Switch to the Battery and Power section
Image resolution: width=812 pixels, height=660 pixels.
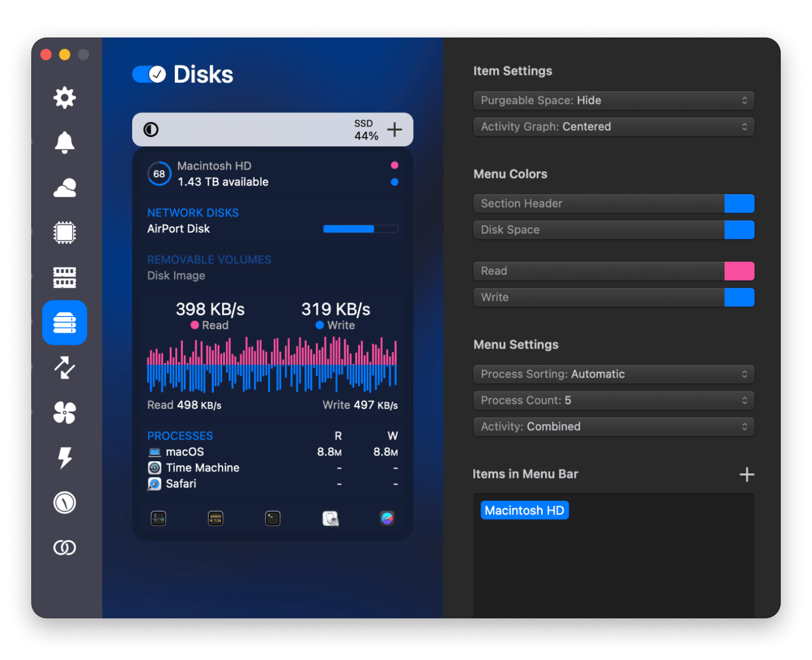tap(65, 458)
